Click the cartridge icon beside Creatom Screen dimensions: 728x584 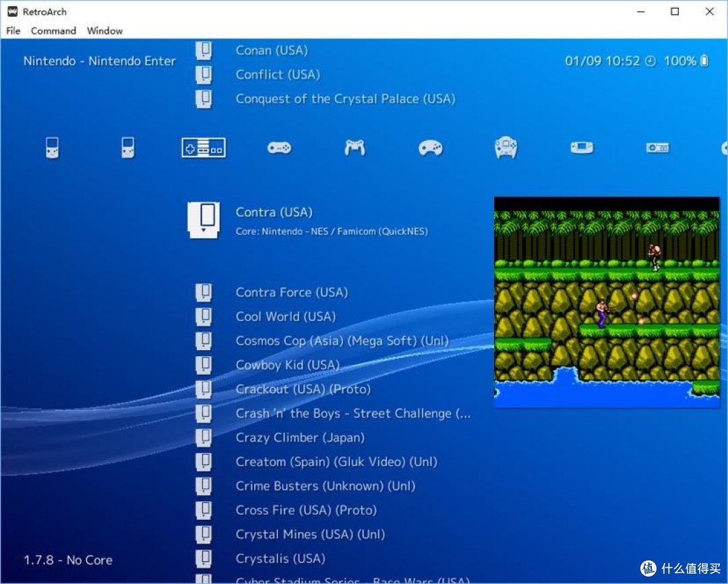[x=204, y=461]
